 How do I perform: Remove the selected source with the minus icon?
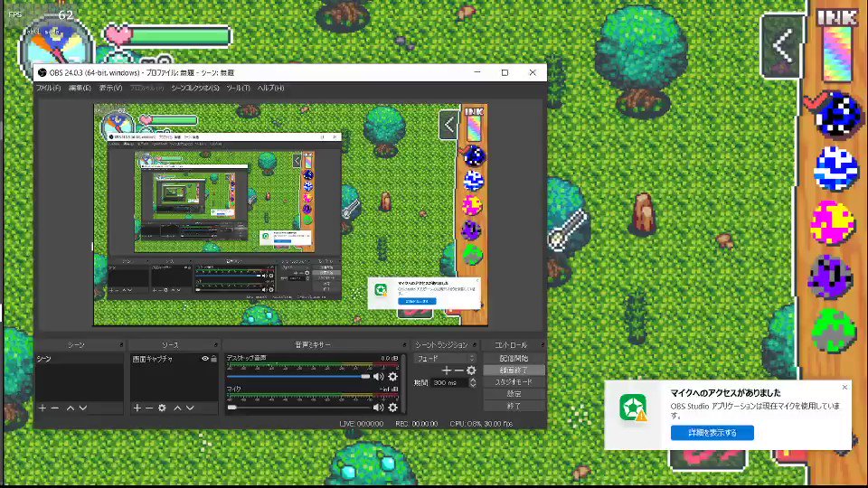point(149,408)
